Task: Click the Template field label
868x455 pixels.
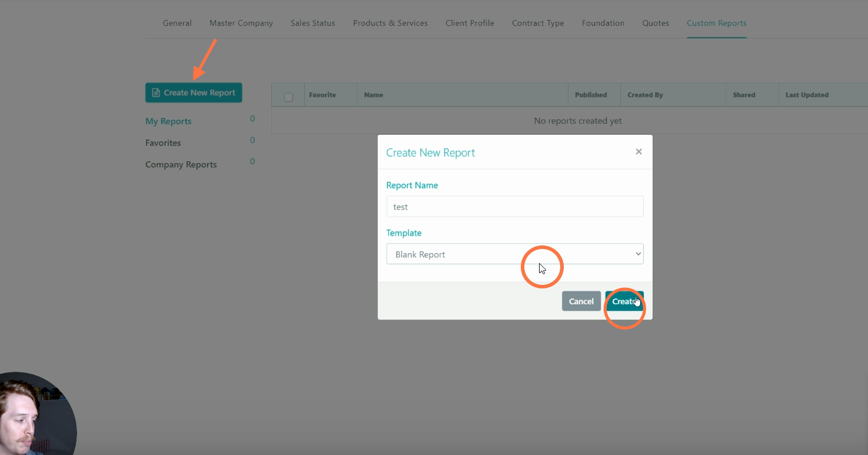Action: pyautogui.click(x=404, y=233)
